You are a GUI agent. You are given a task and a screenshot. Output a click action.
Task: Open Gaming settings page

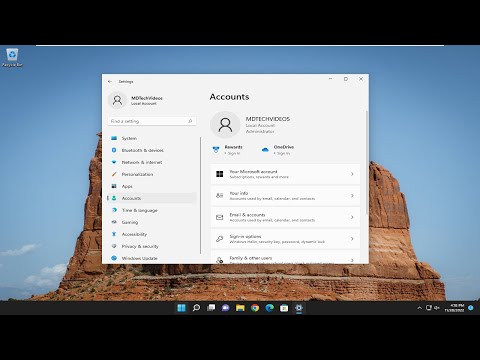click(x=152, y=222)
